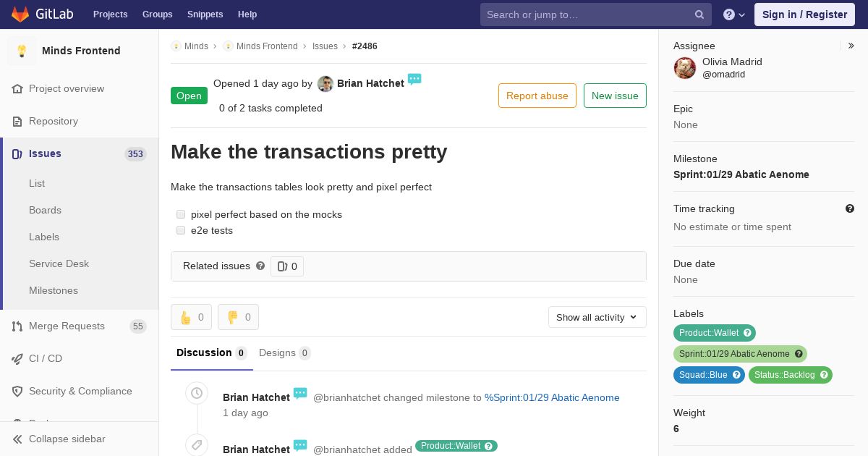Click the Product::Wallet label in activity feed
Viewport: 868px width, 456px height.
456,446
